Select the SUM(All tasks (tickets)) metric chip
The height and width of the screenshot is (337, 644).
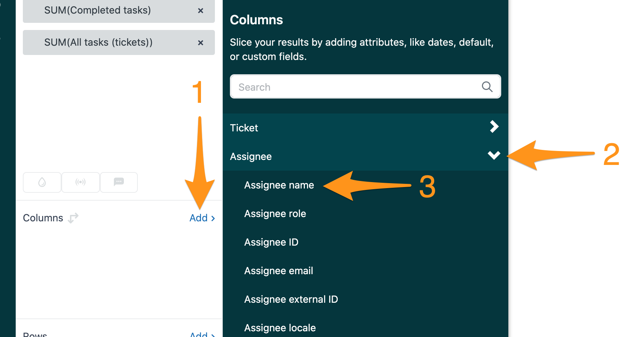pyautogui.click(x=119, y=42)
